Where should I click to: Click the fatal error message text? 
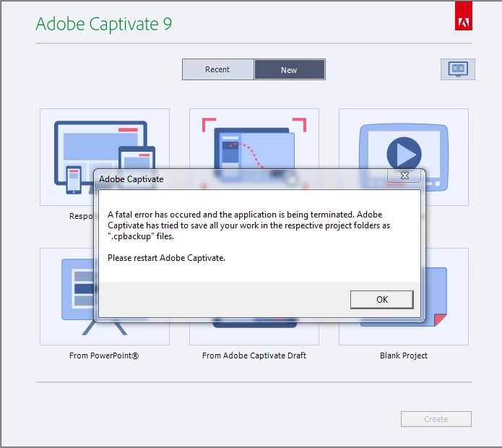[248, 225]
